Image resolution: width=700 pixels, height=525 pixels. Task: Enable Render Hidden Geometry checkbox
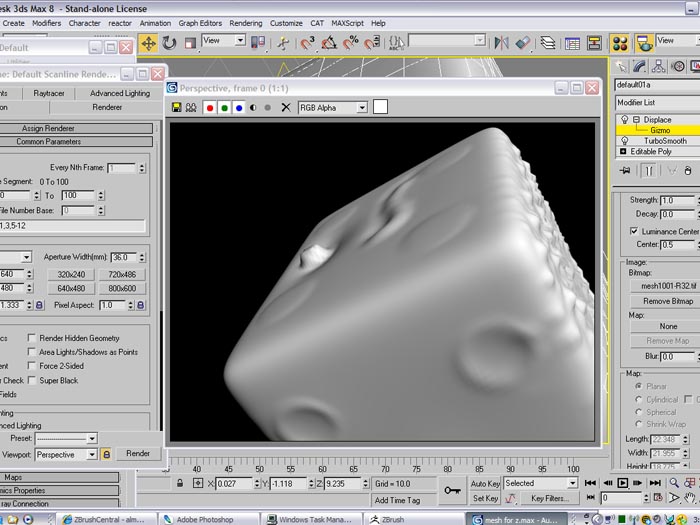point(32,338)
